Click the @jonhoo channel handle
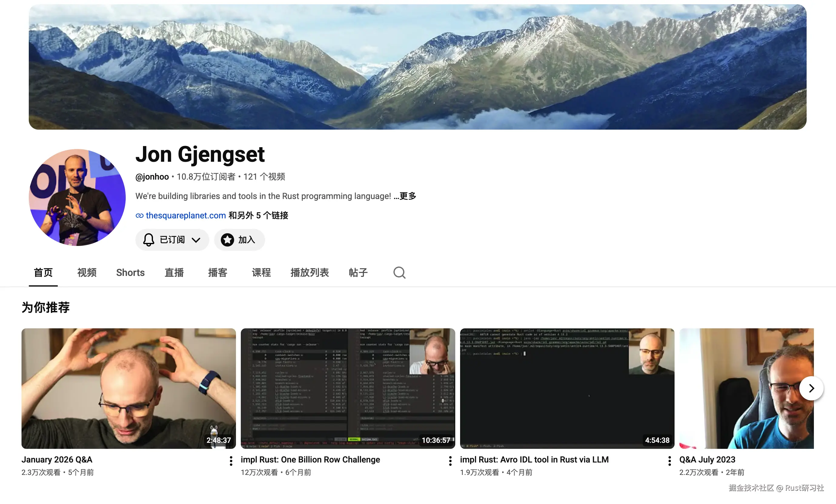Image resolution: width=836 pixels, height=504 pixels. point(152,177)
